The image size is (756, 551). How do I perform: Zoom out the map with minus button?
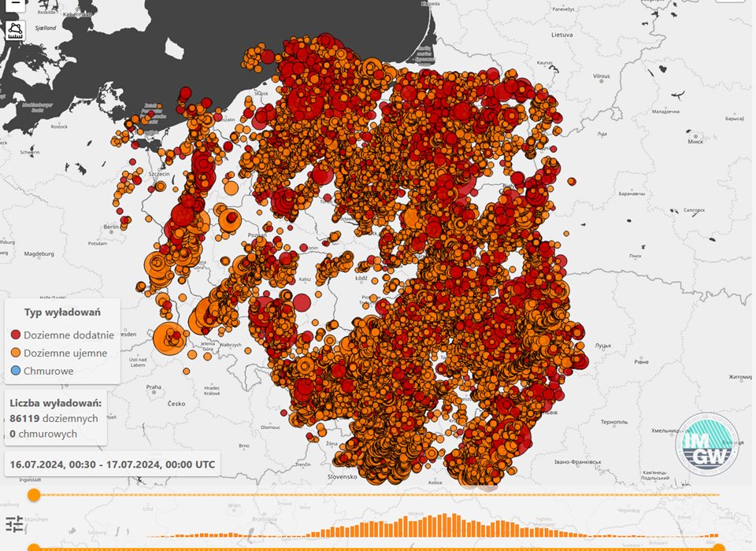15,4
